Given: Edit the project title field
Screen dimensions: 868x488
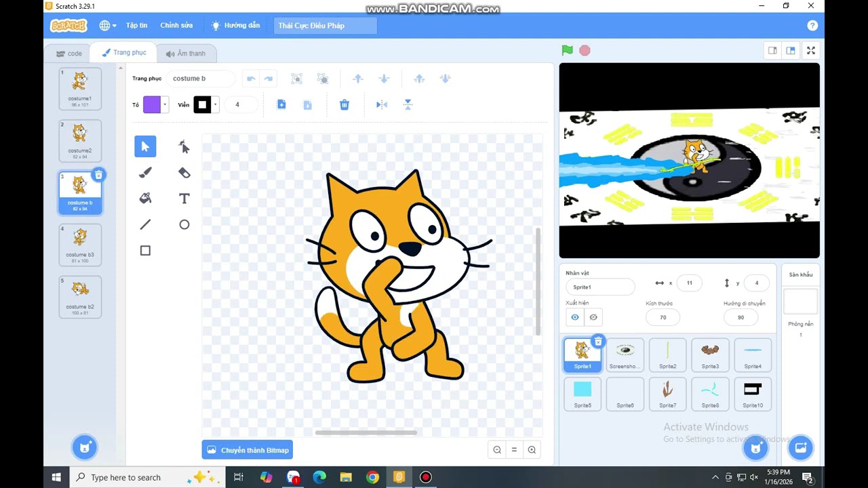Looking at the screenshot, I should point(325,26).
